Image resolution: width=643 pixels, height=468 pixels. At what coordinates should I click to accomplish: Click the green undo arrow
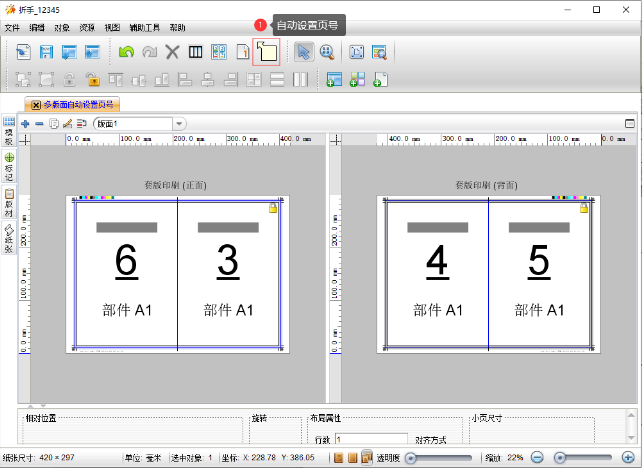tap(126, 52)
